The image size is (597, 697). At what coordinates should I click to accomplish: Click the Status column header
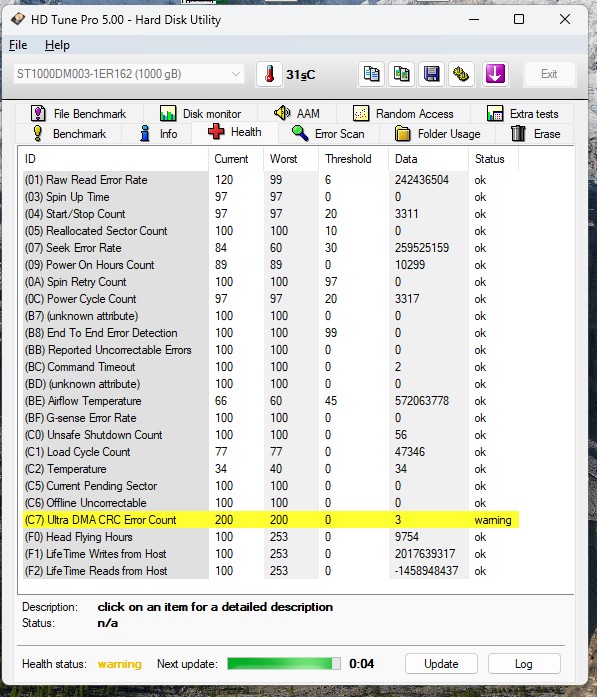493,159
